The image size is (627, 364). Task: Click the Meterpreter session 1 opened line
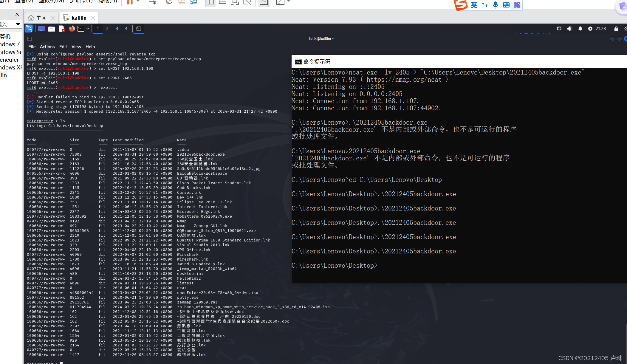[x=152, y=111]
